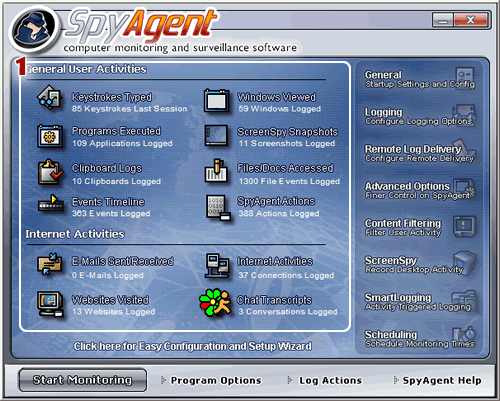Click the Scheduling clock icon
The width and height of the screenshot is (500, 401).
point(464,335)
